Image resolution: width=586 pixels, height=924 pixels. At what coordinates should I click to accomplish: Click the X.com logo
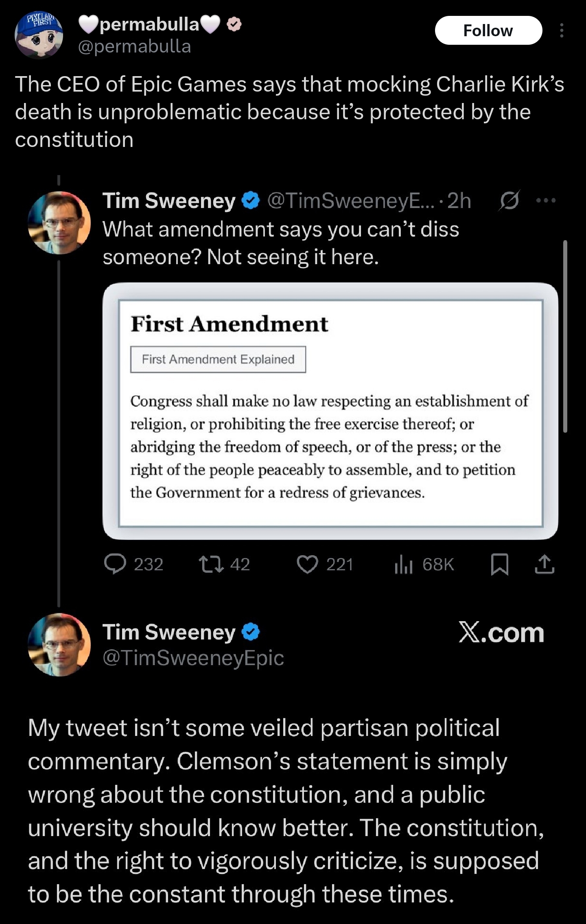pyautogui.click(x=501, y=633)
